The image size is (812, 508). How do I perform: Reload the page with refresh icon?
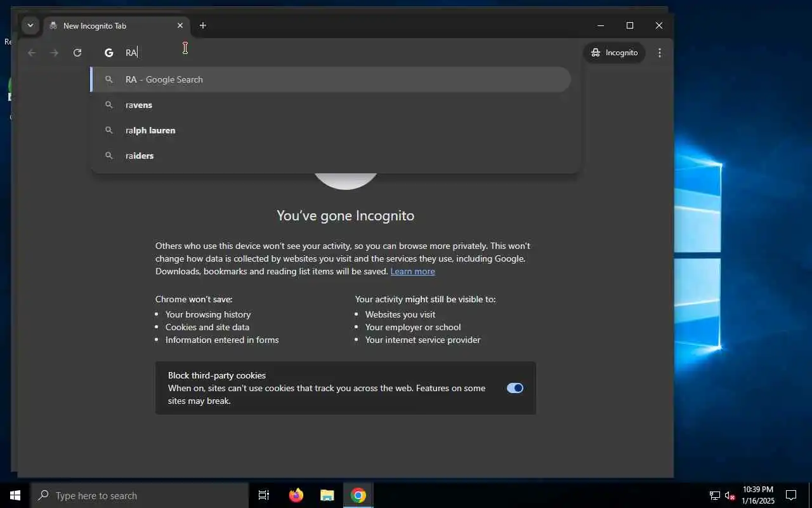click(x=77, y=53)
